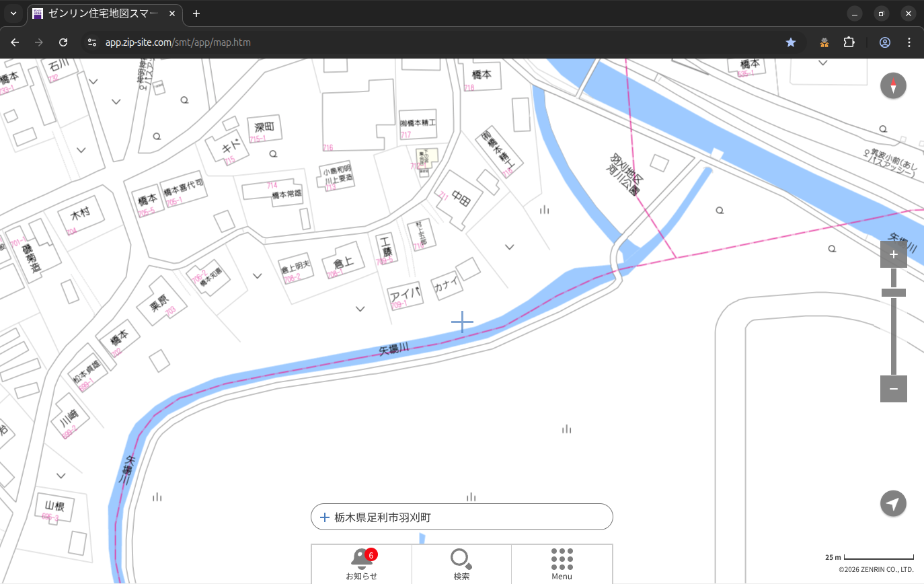Open Chrome's three-dot menu
The width and height of the screenshot is (924, 584).
point(909,42)
